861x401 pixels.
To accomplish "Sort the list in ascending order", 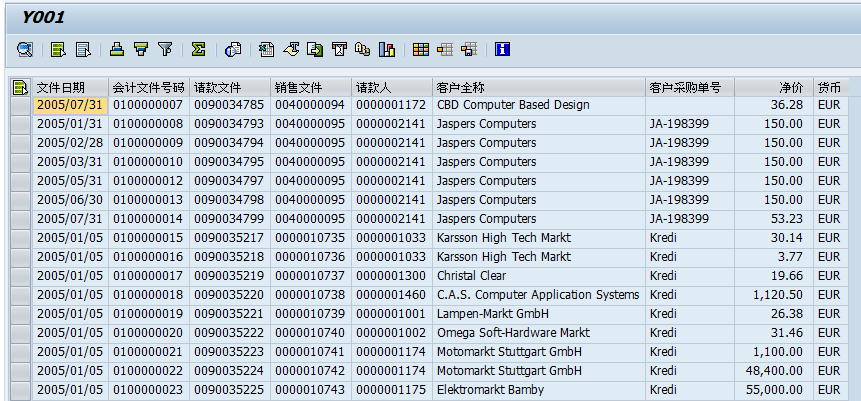I will pos(116,49).
